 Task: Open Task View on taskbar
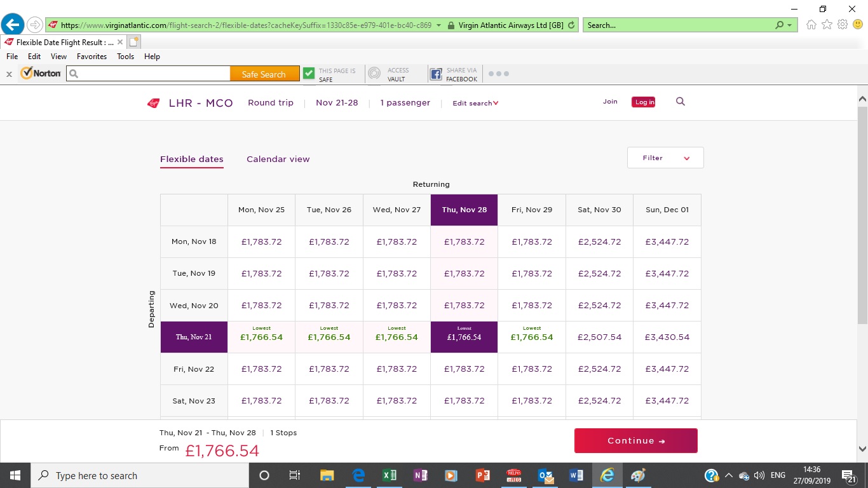(295, 475)
